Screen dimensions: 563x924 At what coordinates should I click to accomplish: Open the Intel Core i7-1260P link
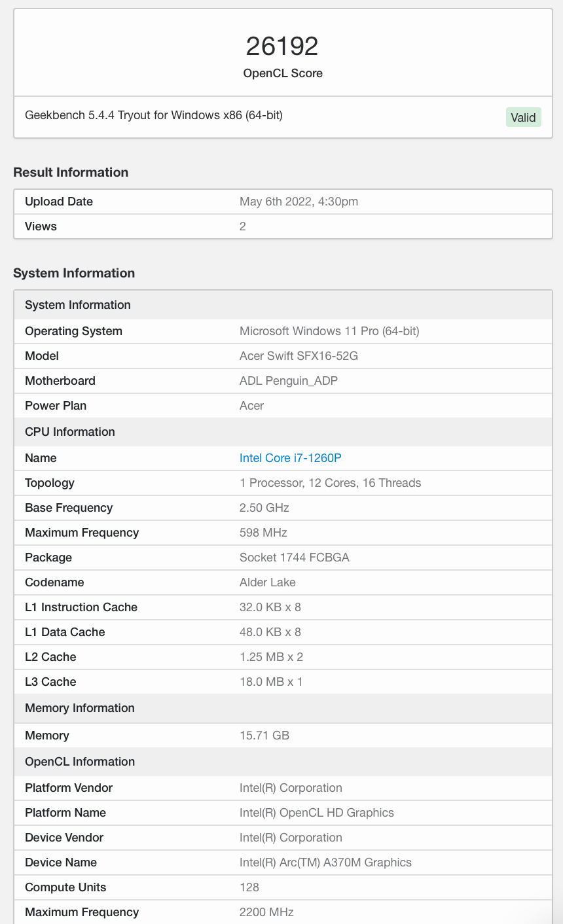(291, 458)
